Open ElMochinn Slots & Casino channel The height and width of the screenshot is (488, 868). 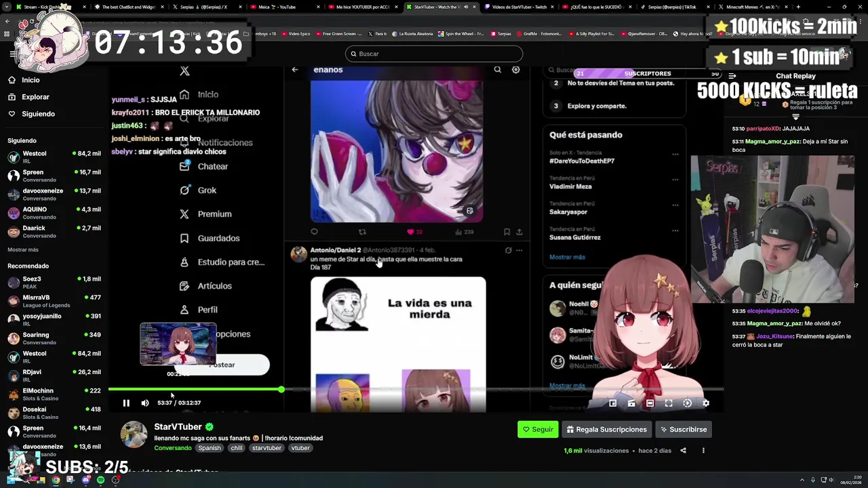54,394
